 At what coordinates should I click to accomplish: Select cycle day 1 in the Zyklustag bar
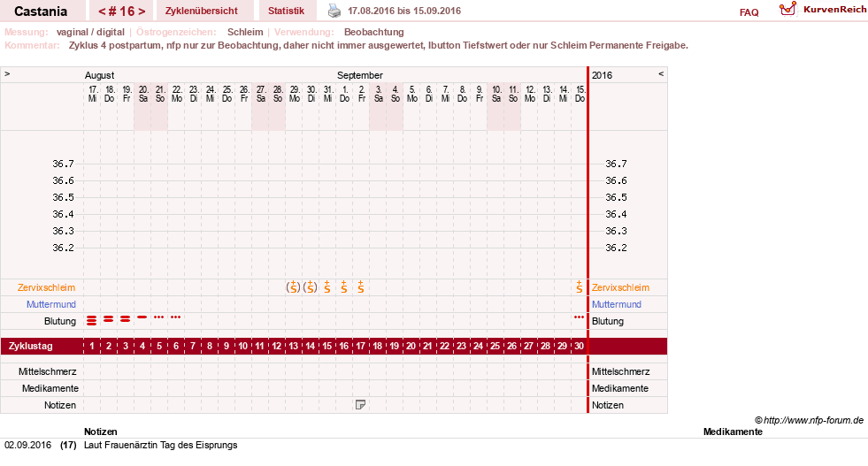coord(92,346)
